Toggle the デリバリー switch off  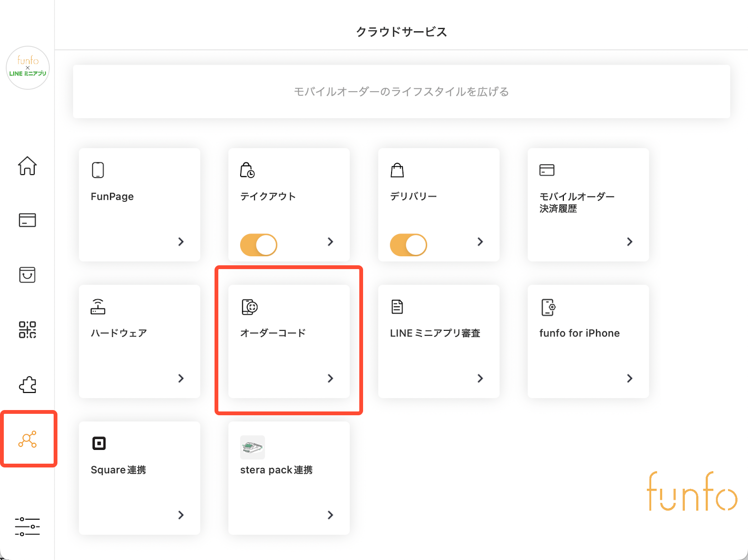(408, 245)
